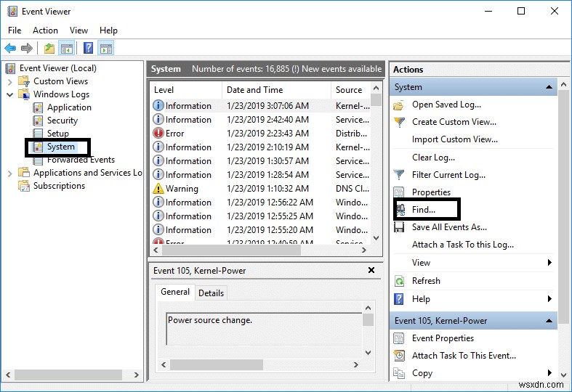Screen dimensions: 572x392
Task: Select the Custom Views folder
Action: [60, 81]
